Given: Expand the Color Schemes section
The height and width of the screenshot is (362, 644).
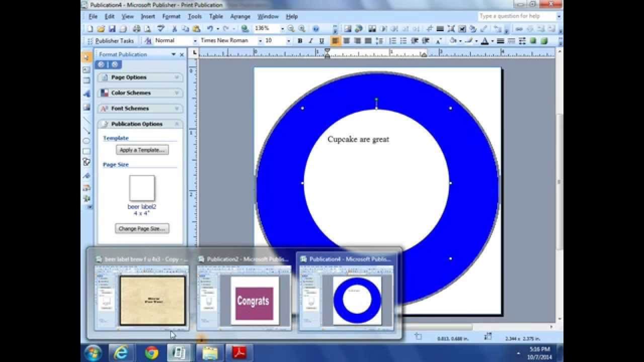Looking at the screenshot, I should click(x=140, y=93).
